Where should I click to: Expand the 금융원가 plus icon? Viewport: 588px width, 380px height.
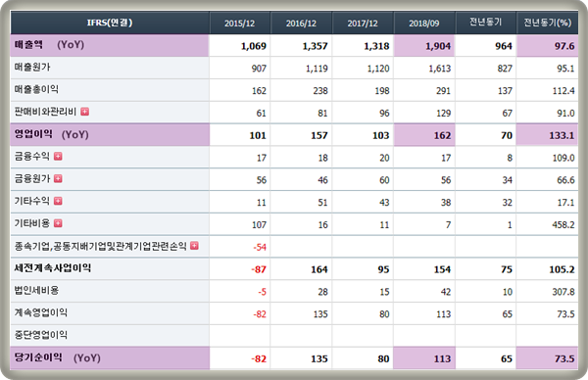58,179
